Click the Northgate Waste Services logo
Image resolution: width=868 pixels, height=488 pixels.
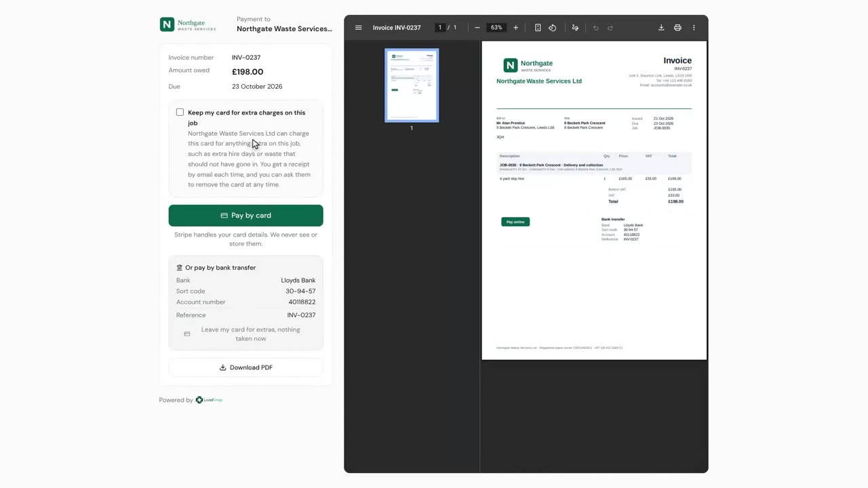[x=188, y=24]
